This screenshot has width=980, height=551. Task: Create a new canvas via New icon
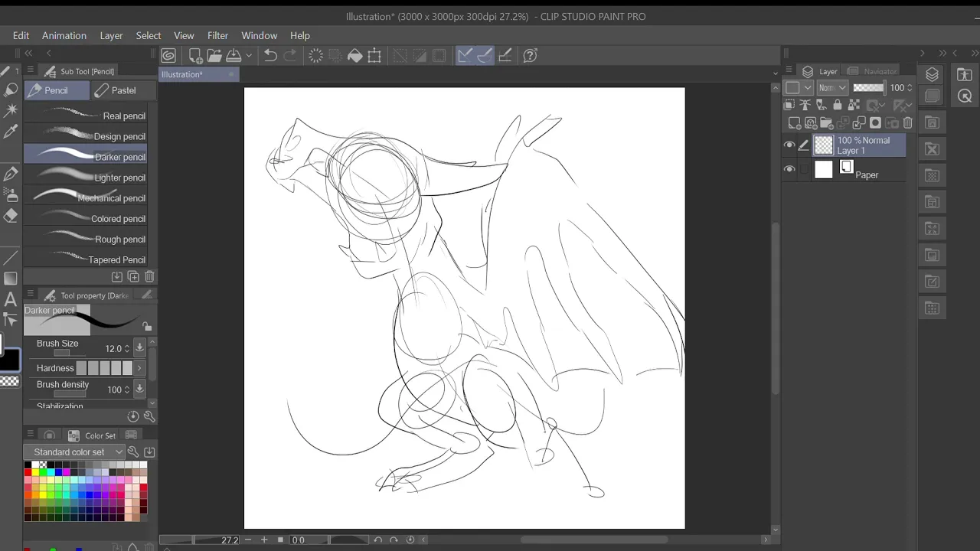(195, 55)
